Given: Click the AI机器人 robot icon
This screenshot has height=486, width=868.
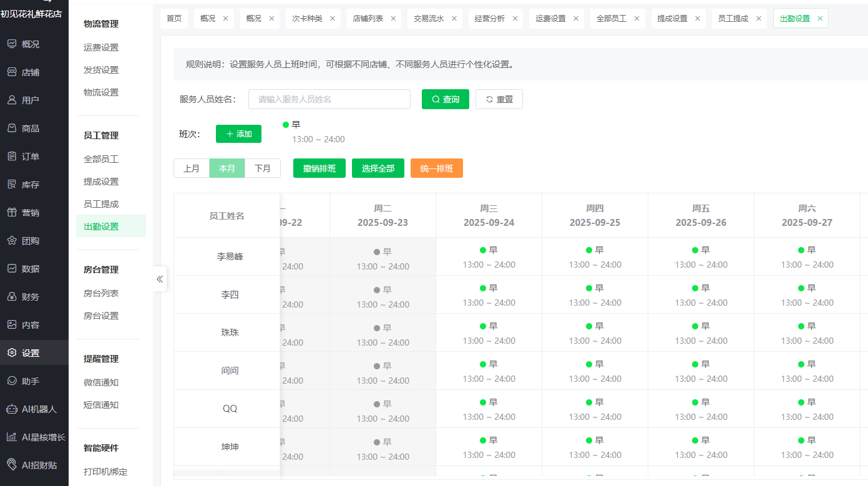Looking at the screenshot, I should coord(12,409).
